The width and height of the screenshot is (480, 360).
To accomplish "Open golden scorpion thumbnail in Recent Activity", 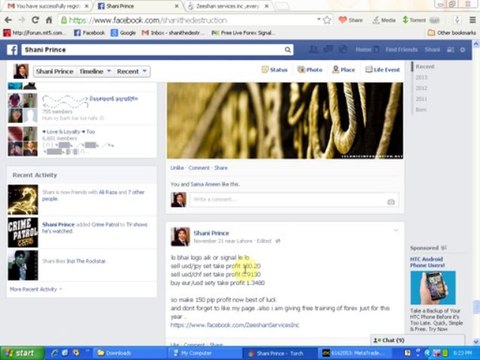I will click(23, 200).
